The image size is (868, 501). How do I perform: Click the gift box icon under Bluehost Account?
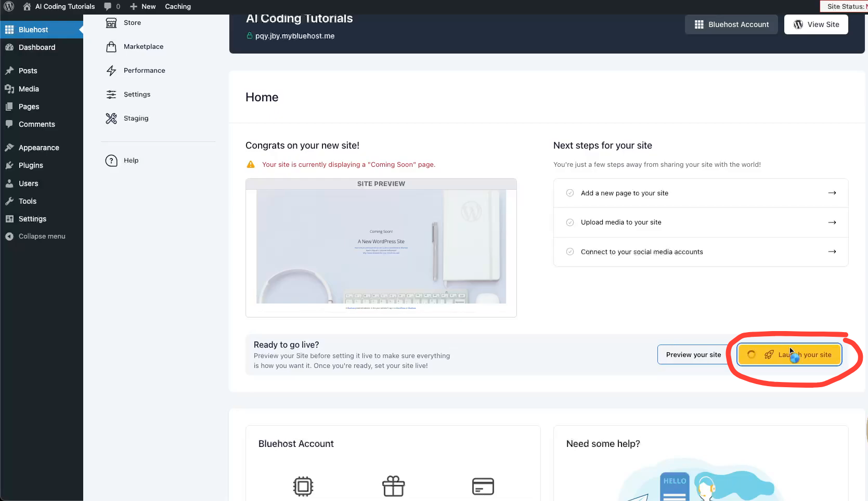pyautogui.click(x=393, y=486)
